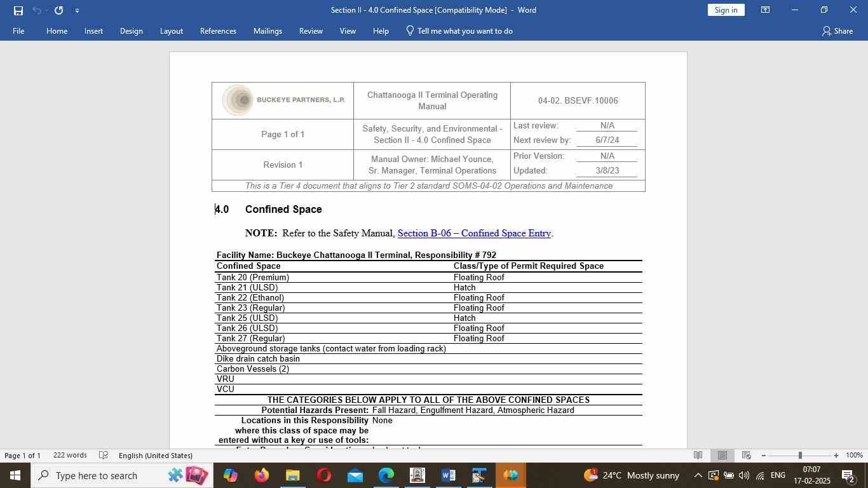Click the Word icon in taskbar
This screenshot has width=868, height=488.
tap(448, 475)
